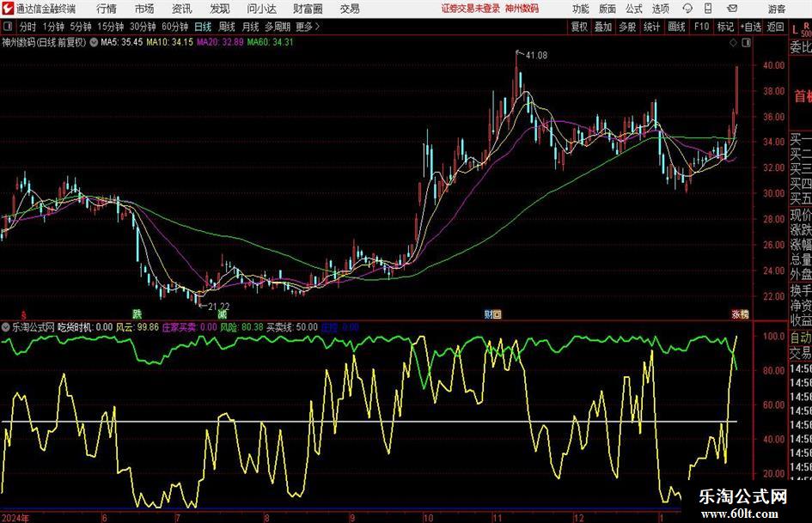Viewport: 812px width, 523px height.
Task: Toggle the left panel icon beside 分时
Action: coord(7,27)
